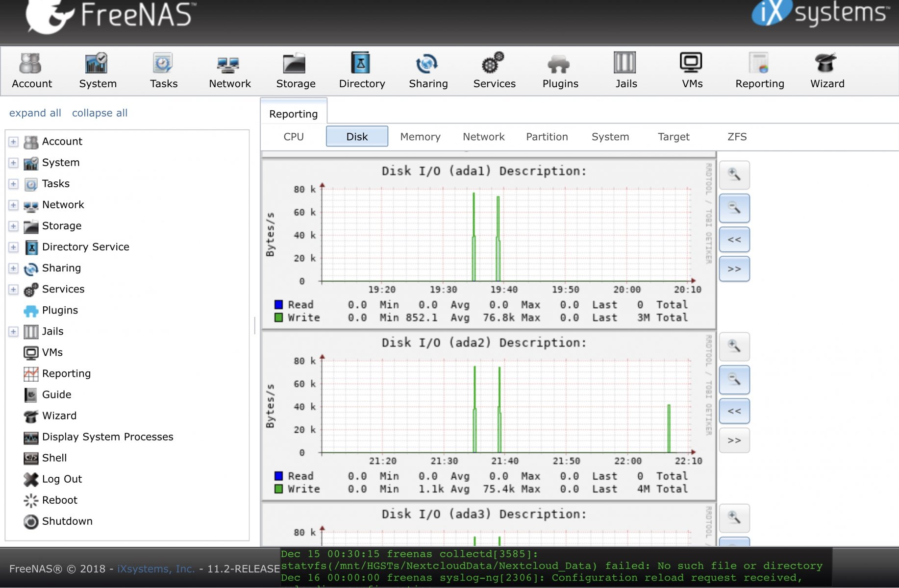This screenshot has width=899, height=588.
Task: Open System in top toolbar
Action: click(x=98, y=71)
